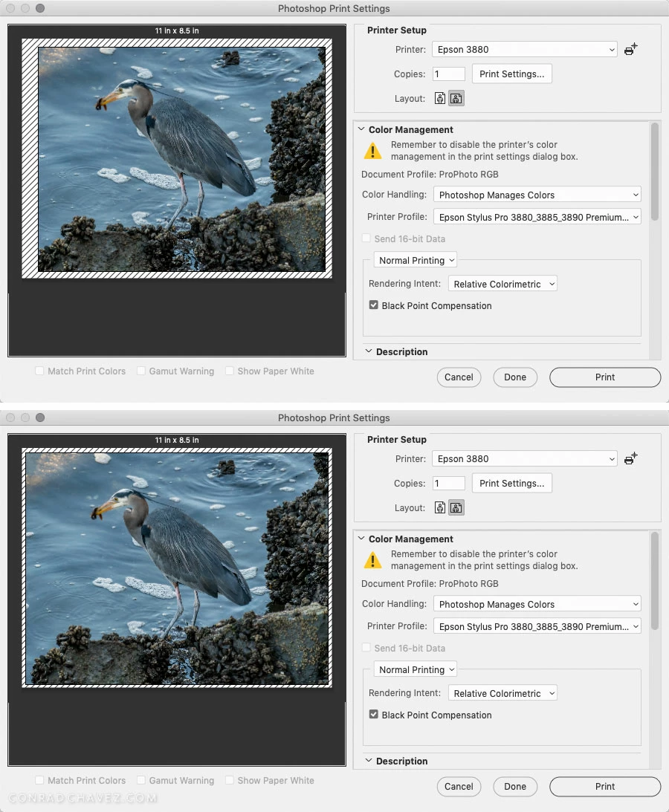This screenshot has height=812, width=669.
Task: Open Printer dropdown in bottom dialog
Action: tap(524, 458)
